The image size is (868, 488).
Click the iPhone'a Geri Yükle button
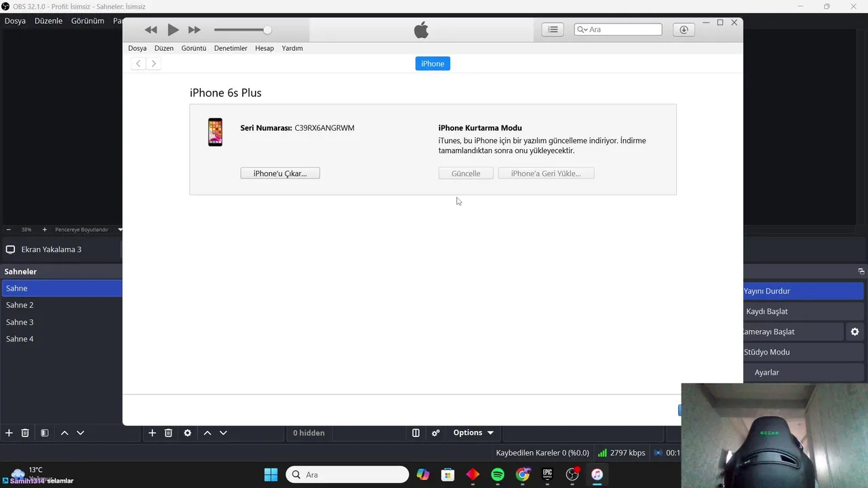[546, 174]
